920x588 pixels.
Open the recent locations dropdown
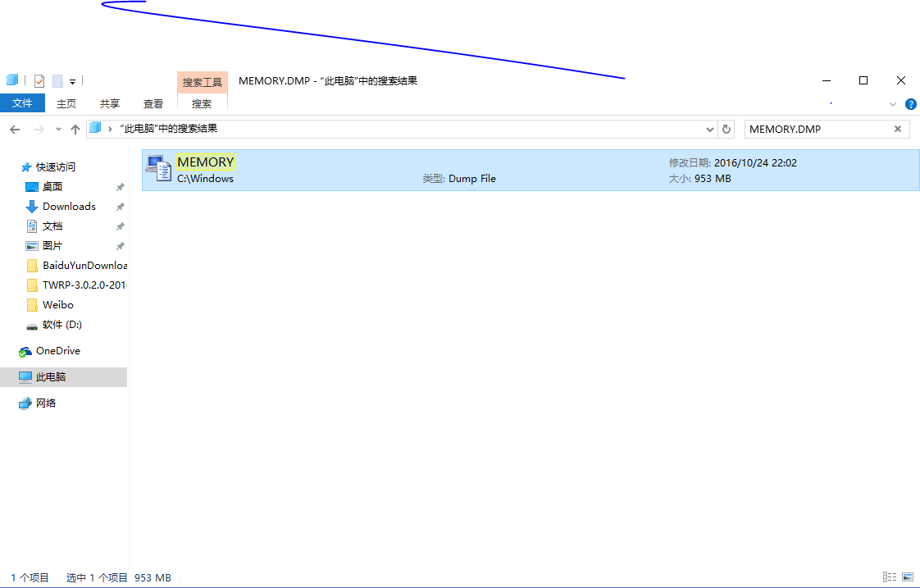(58, 130)
